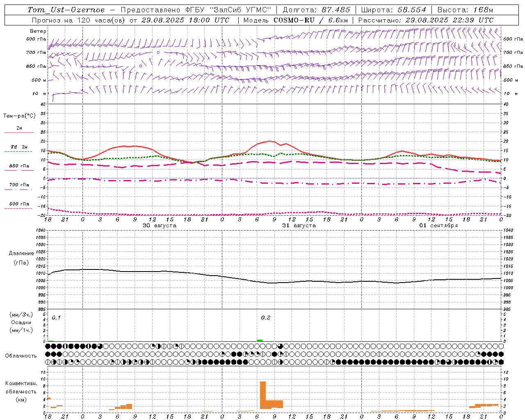The width and height of the screenshot is (525, 420).
Task: Click the Долгота: 87.485 longitude value
Action: click(316, 10)
